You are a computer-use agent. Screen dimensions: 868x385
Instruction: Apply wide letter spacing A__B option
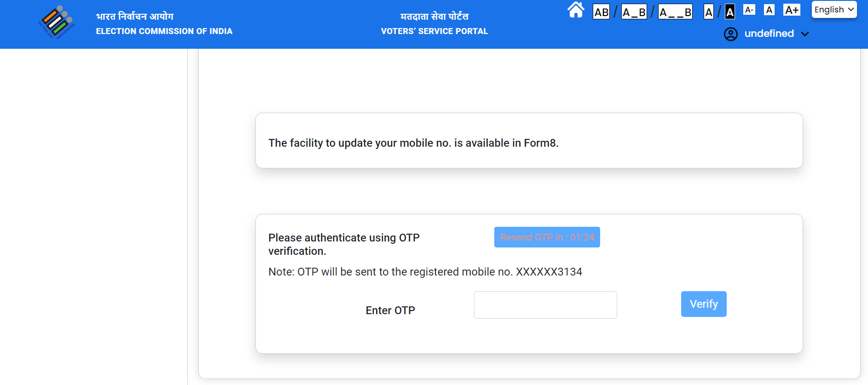675,12
